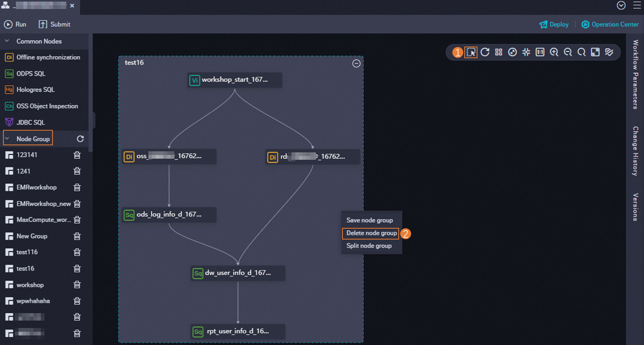
Task: Click trash icon in the test16 list row
Action: (77, 269)
